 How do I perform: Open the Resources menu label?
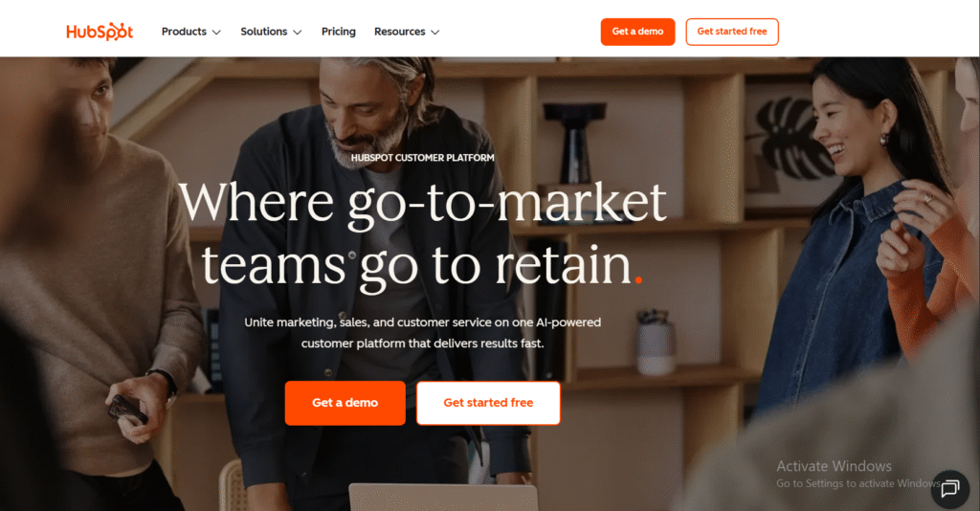point(399,32)
